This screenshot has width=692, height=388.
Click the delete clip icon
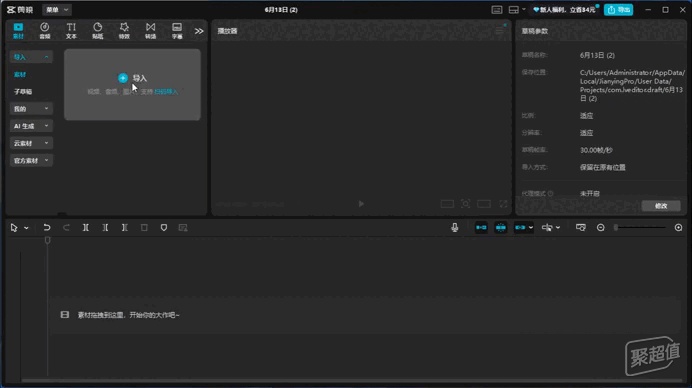[x=144, y=228]
